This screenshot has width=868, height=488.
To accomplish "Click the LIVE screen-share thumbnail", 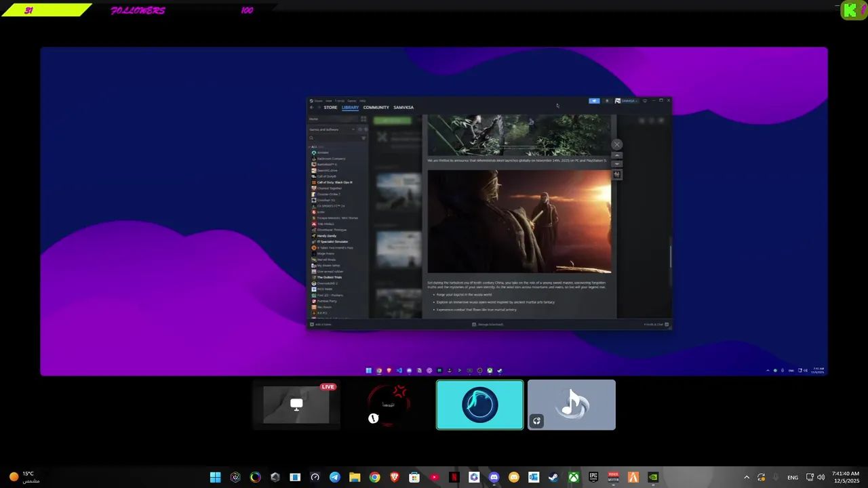I will pos(296,405).
